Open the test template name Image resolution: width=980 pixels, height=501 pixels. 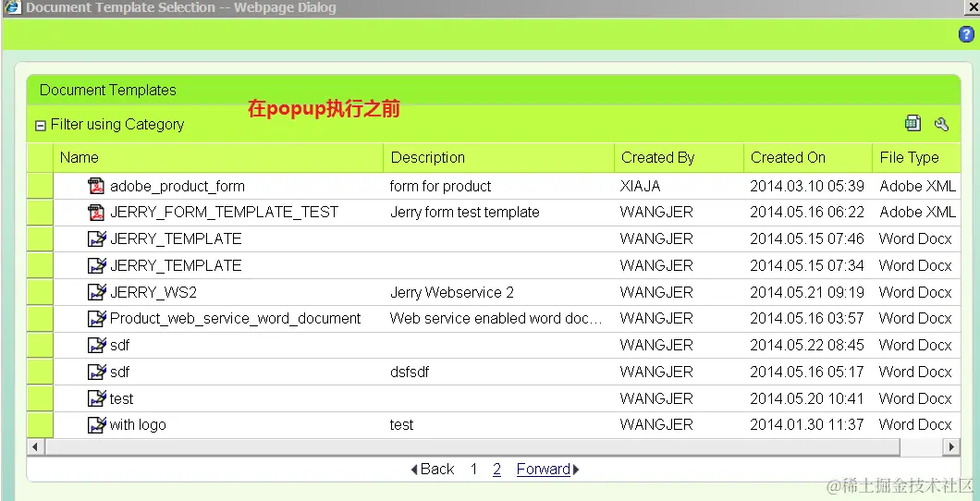point(121,398)
